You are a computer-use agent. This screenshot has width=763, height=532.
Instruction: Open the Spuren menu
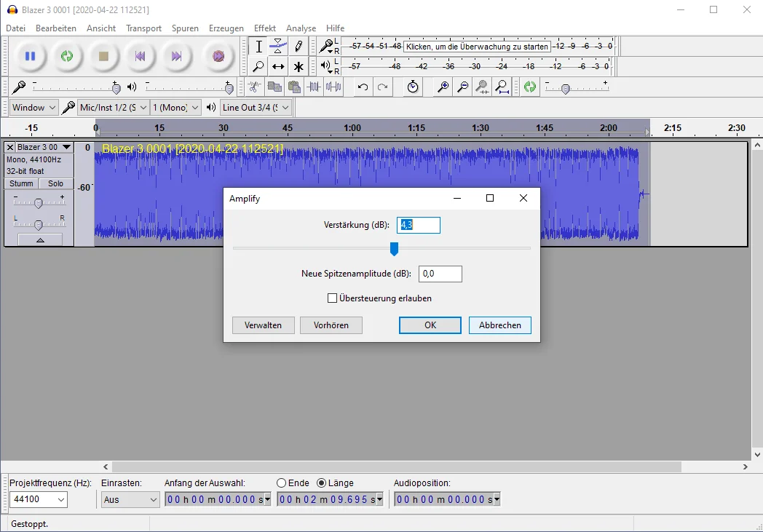tap(185, 28)
